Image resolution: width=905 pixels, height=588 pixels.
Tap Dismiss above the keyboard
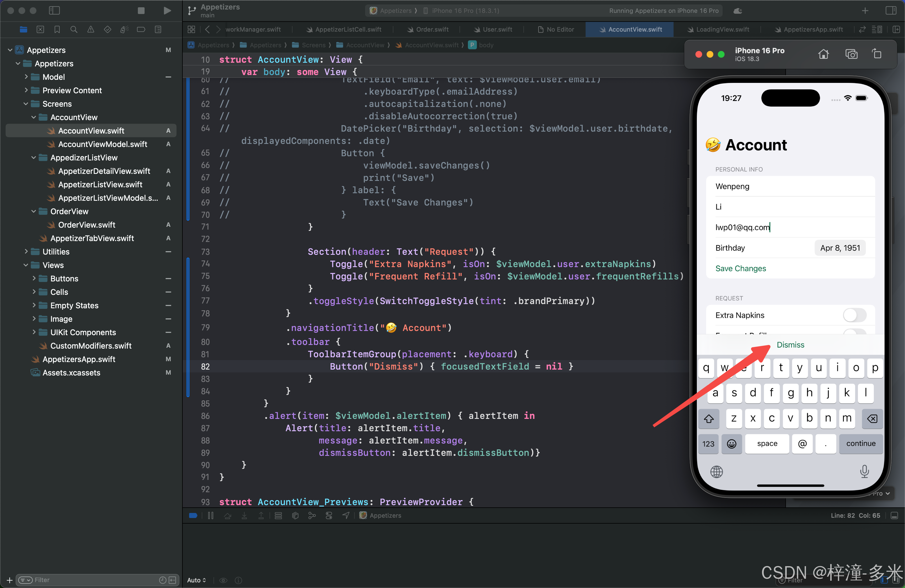click(790, 345)
